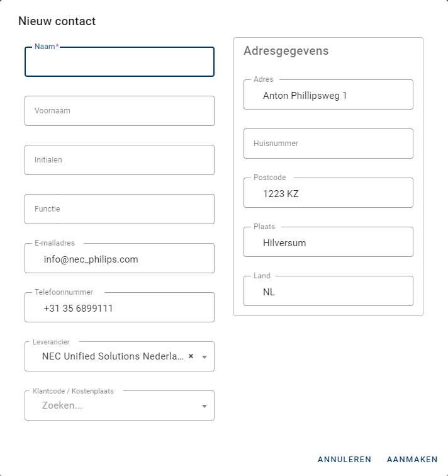Open the NEC Unified Solutions supplier combo box
This screenshot has width=448, height=476.
112,356
